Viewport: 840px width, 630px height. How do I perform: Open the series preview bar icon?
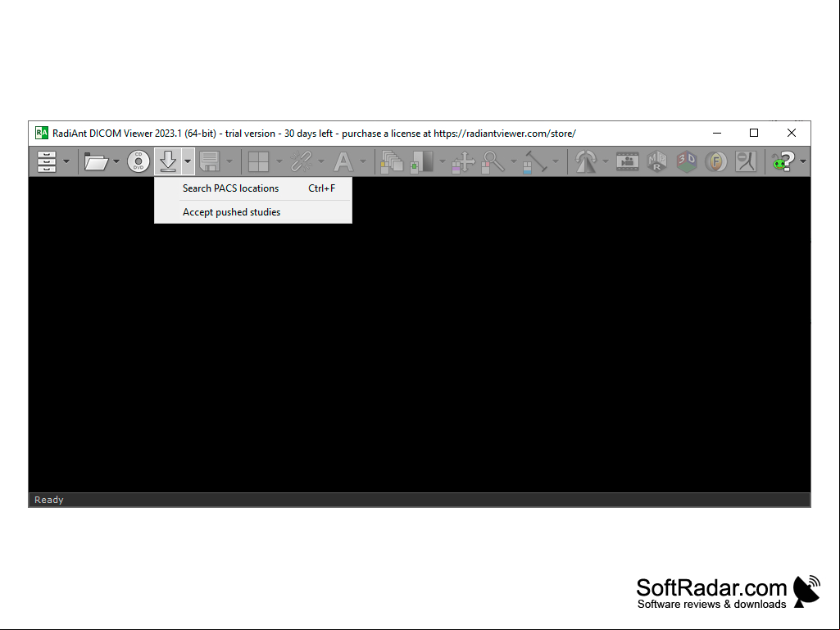click(47, 161)
